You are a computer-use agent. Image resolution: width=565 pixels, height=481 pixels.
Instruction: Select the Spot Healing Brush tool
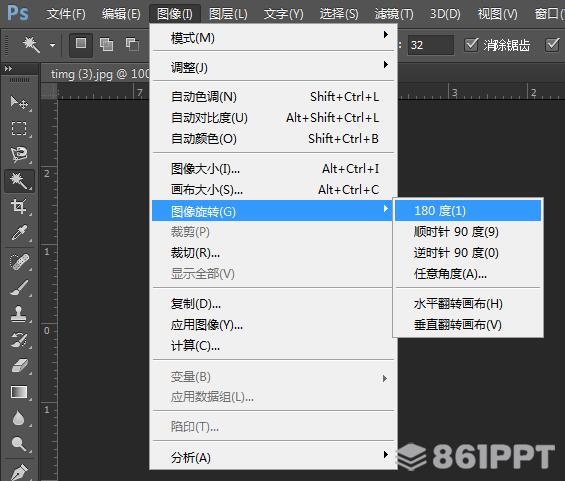click(19, 262)
